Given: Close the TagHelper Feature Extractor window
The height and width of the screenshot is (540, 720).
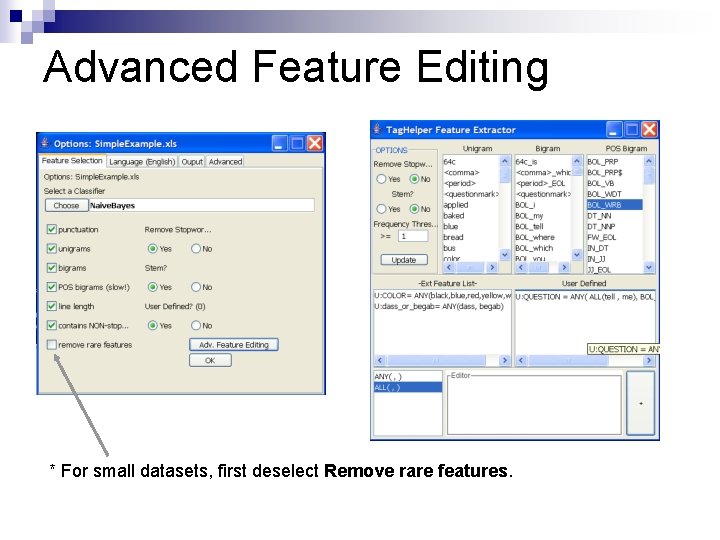Looking at the screenshot, I should [x=649, y=130].
